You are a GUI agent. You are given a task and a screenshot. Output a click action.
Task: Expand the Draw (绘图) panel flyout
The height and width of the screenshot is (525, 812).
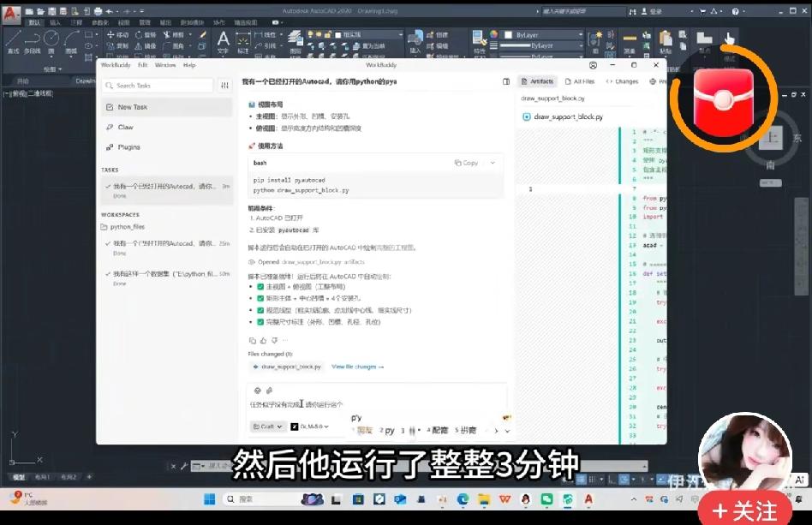click(x=53, y=69)
